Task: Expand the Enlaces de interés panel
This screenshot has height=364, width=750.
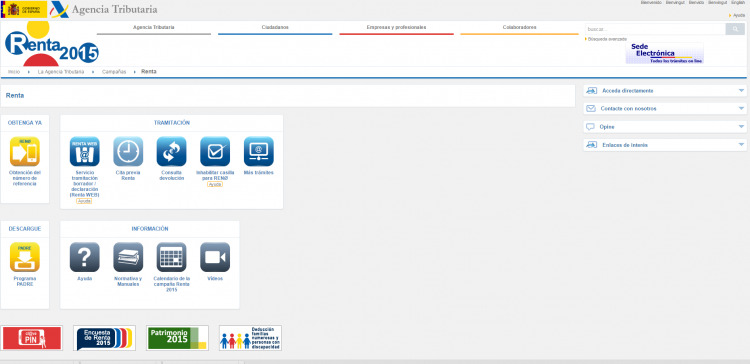Action: tap(665, 145)
